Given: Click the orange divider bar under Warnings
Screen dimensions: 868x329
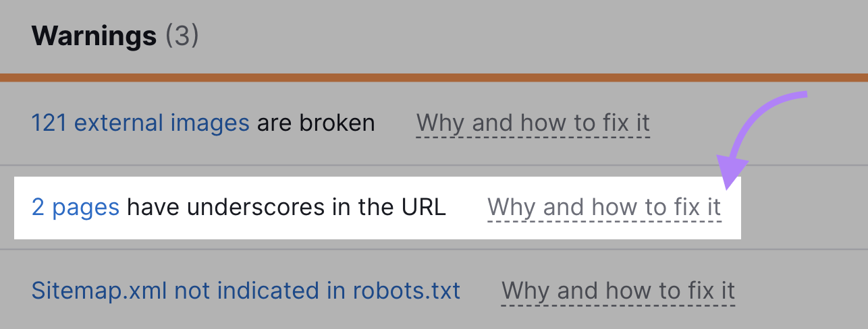Looking at the screenshot, I should tap(434, 78).
